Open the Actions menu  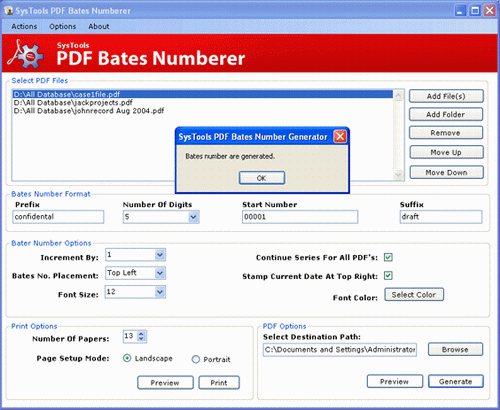point(24,26)
